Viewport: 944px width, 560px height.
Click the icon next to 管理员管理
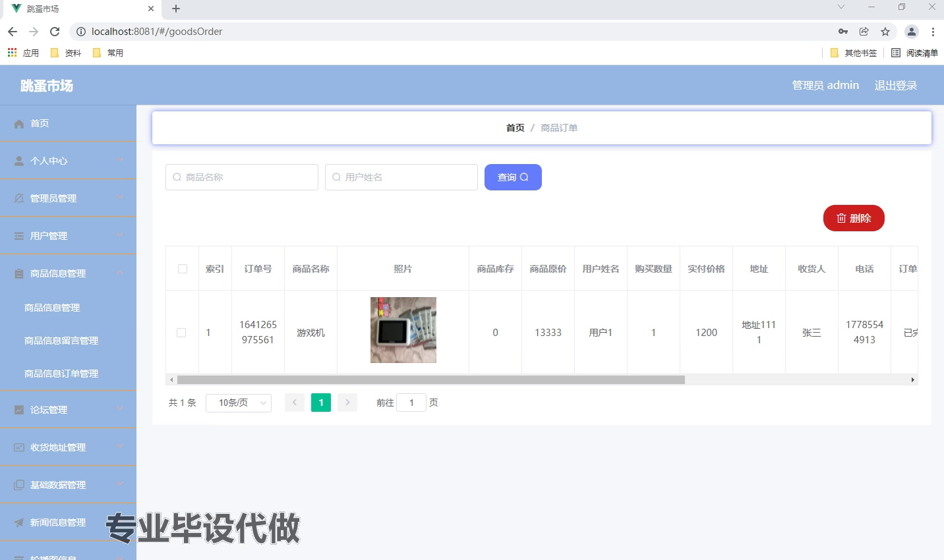tap(19, 198)
